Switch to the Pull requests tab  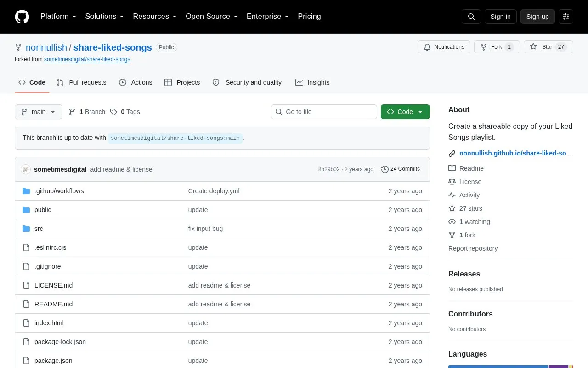click(x=81, y=82)
